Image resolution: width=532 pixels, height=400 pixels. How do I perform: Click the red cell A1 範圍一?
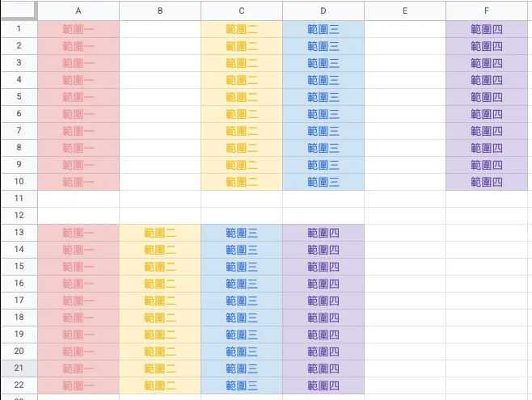click(78, 28)
